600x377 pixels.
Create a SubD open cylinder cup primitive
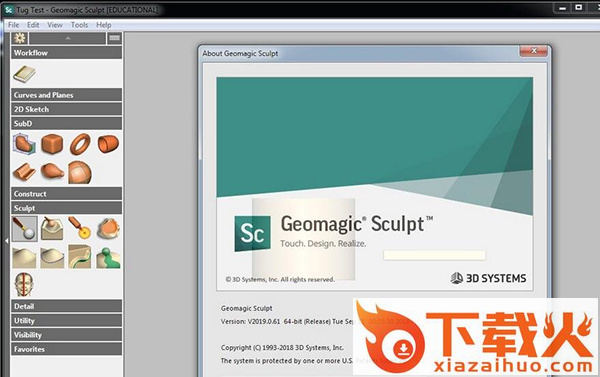108,144
